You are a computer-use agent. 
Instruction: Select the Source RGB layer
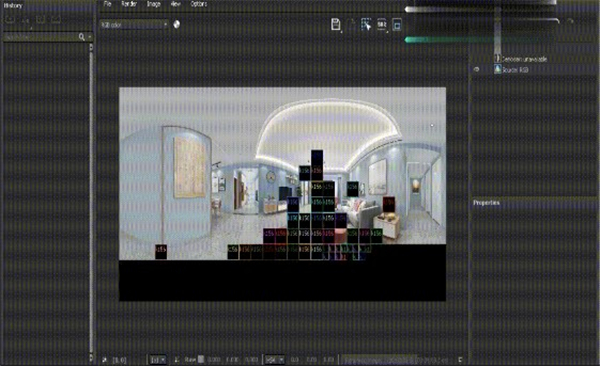point(534,70)
